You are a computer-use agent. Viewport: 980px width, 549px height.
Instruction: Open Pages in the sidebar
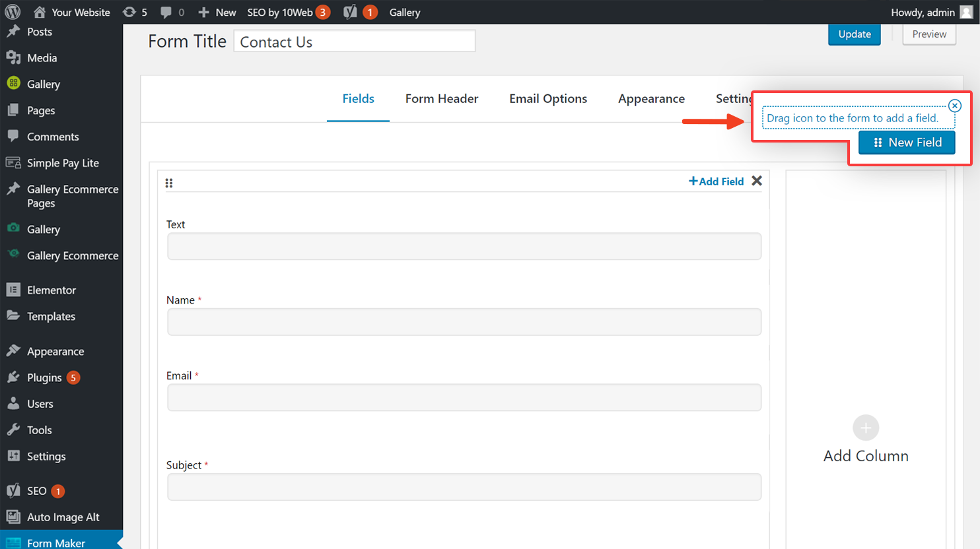(41, 110)
